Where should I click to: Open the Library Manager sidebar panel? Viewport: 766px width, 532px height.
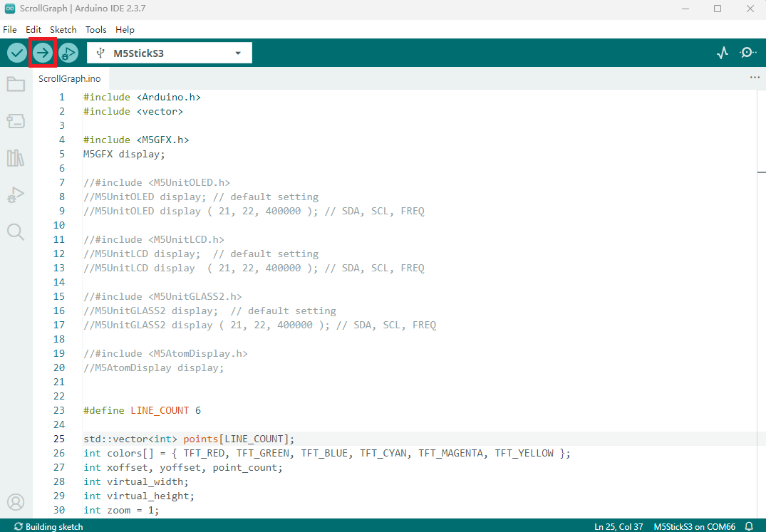[x=16, y=157]
